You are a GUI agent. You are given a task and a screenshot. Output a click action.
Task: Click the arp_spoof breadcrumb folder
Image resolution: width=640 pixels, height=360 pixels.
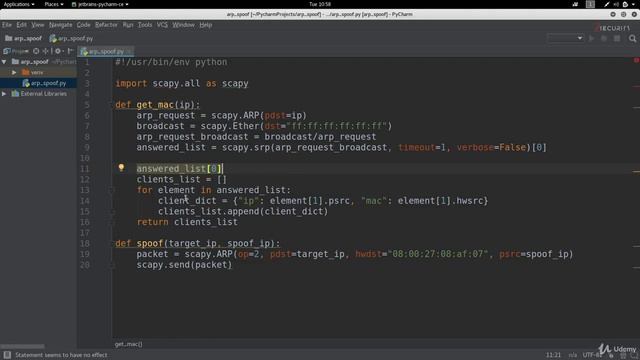(x=24, y=38)
